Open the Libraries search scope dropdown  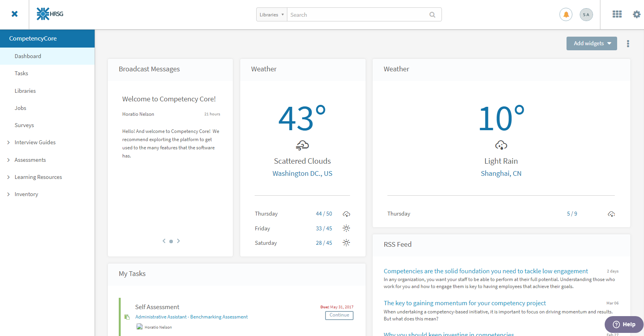pos(271,15)
